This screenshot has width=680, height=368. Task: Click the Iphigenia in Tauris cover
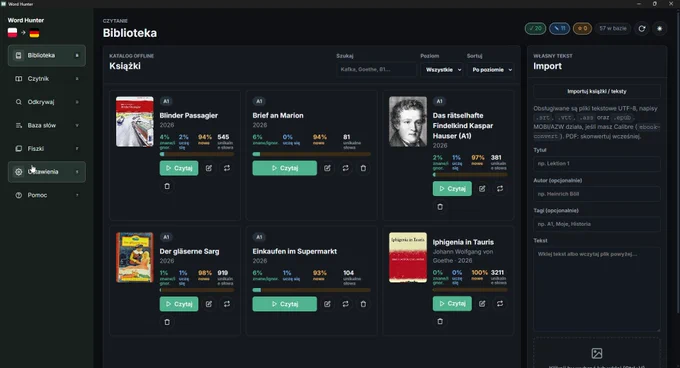tap(408, 257)
